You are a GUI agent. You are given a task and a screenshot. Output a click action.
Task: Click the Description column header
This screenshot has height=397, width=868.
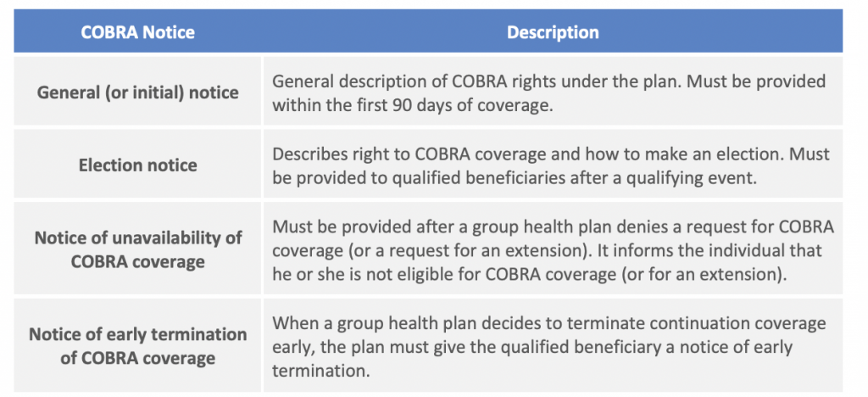coord(553,32)
